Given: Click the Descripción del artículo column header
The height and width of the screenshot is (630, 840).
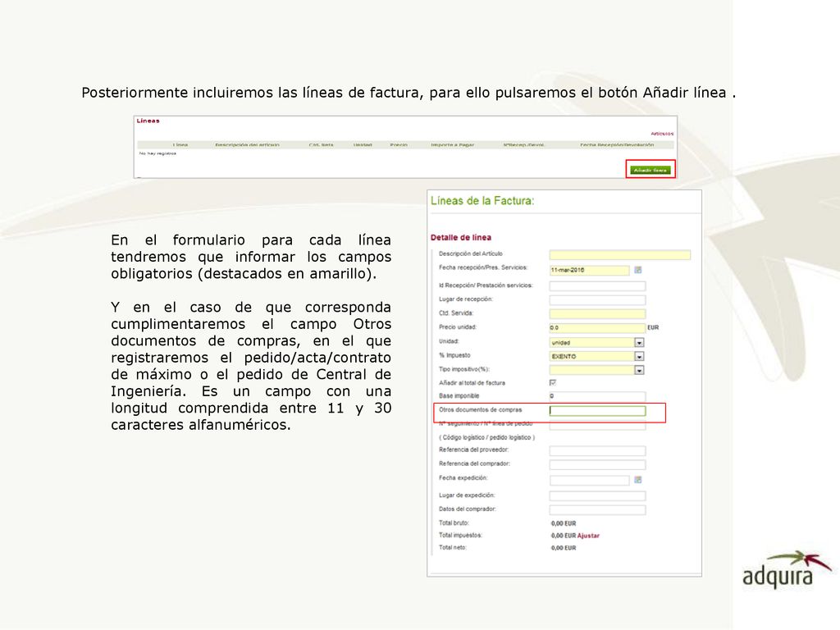Looking at the screenshot, I should [247, 144].
